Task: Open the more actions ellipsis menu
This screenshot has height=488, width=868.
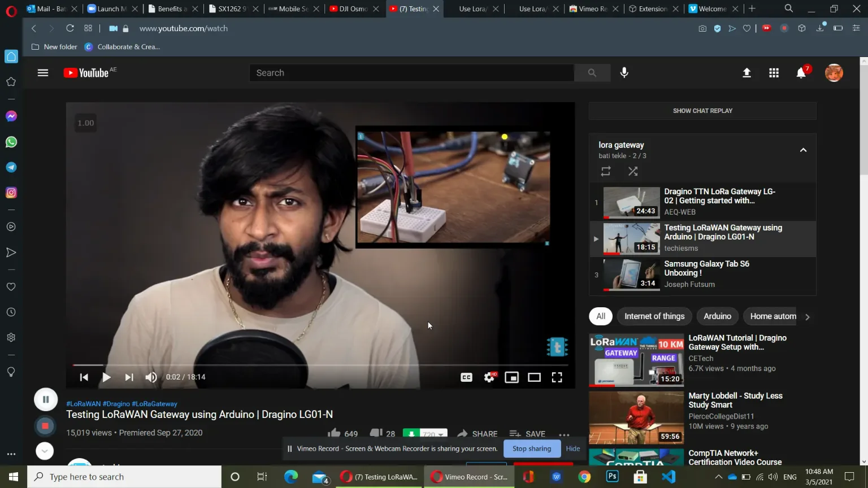Action: [564, 434]
